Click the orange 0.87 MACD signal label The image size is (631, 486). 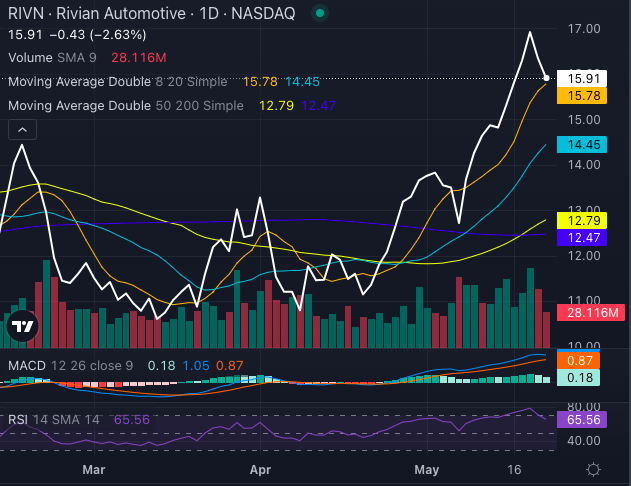click(x=578, y=360)
